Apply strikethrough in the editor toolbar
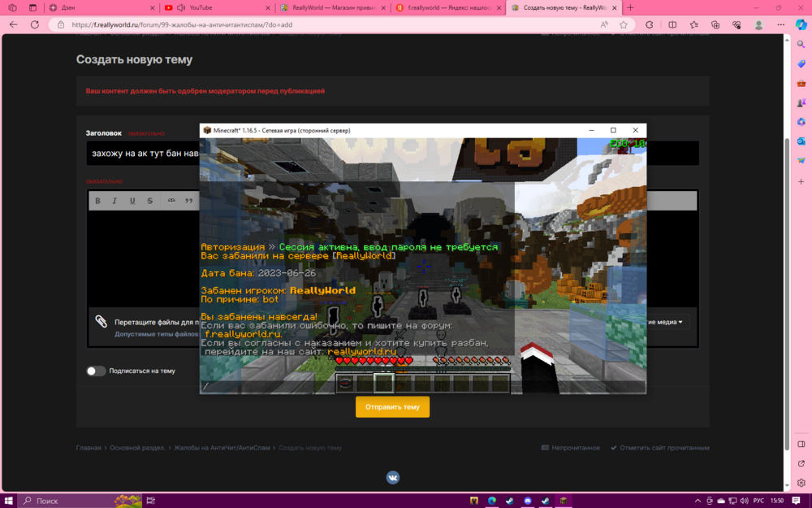Viewport: 812px width, 508px height. 149,201
